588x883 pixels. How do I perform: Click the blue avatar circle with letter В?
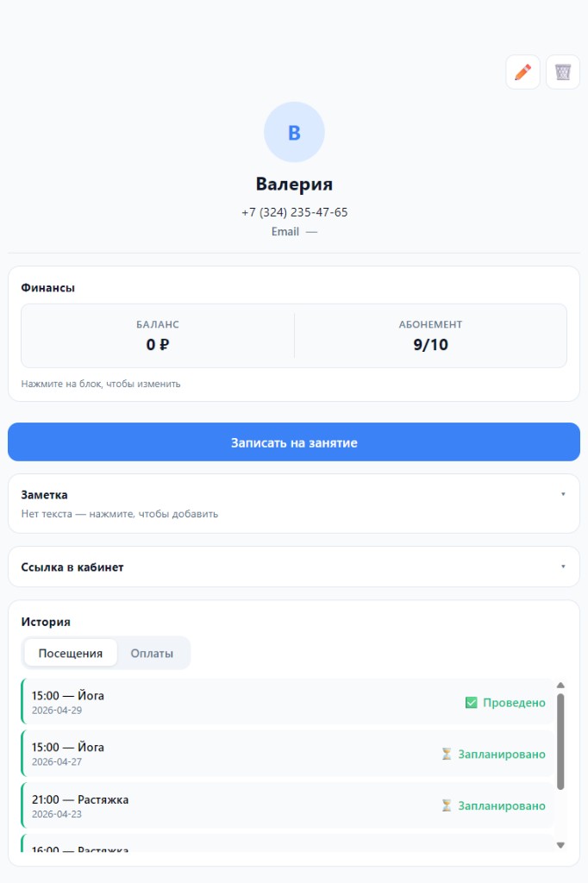point(294,132)
